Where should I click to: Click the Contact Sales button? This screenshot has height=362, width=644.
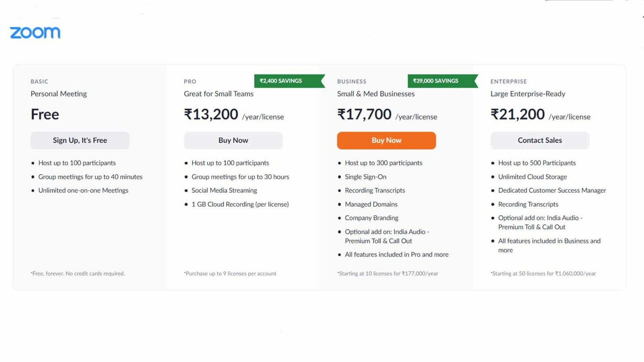540,140
